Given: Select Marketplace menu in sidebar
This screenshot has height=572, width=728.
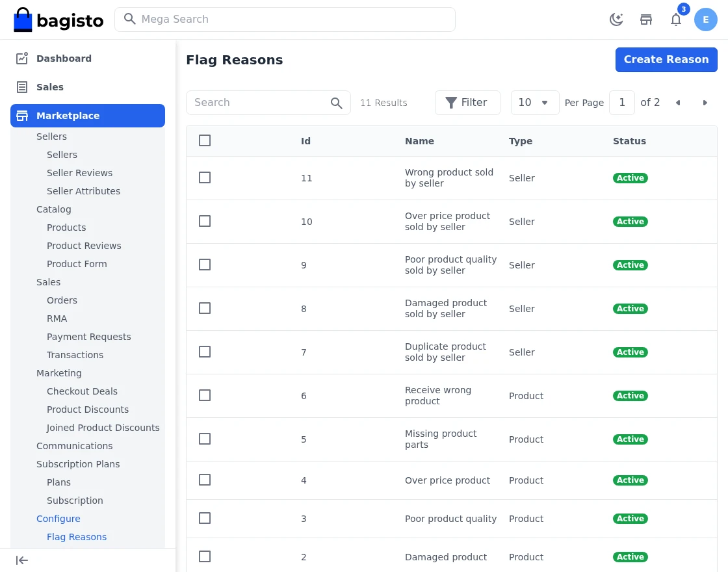Looking at the screenshot, I should (88, 116).
